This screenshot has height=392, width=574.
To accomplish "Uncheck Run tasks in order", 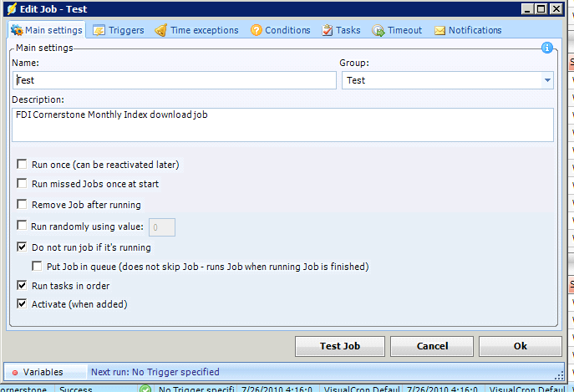I will tap(22, 285).
